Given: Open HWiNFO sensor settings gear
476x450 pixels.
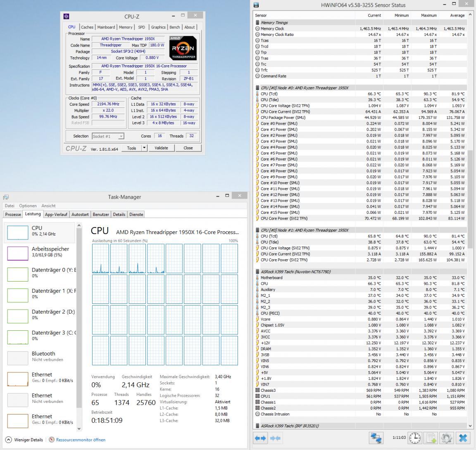Looking at the screenshot, I should pyautogui.click(x=446, y=438).
